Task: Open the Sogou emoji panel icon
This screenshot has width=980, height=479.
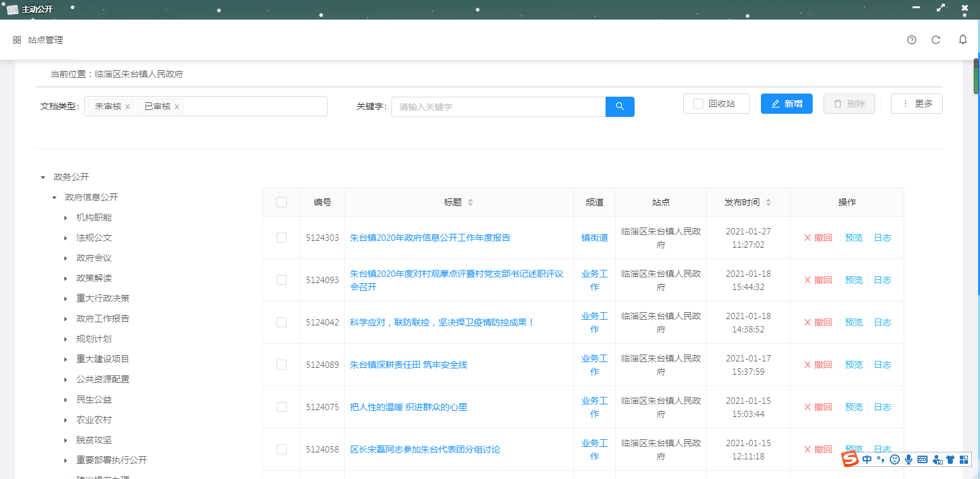Action: (x=894, y=459)
